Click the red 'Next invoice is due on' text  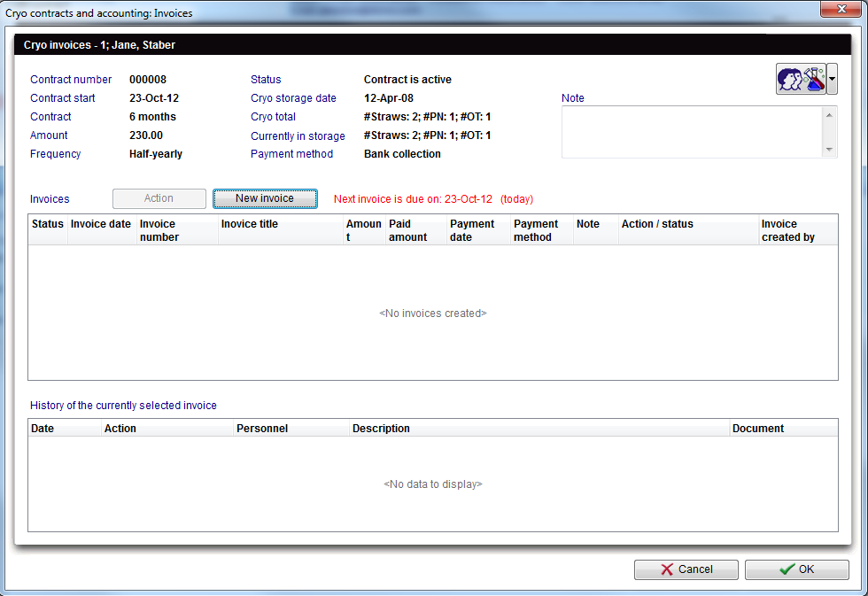coord(413,199)
